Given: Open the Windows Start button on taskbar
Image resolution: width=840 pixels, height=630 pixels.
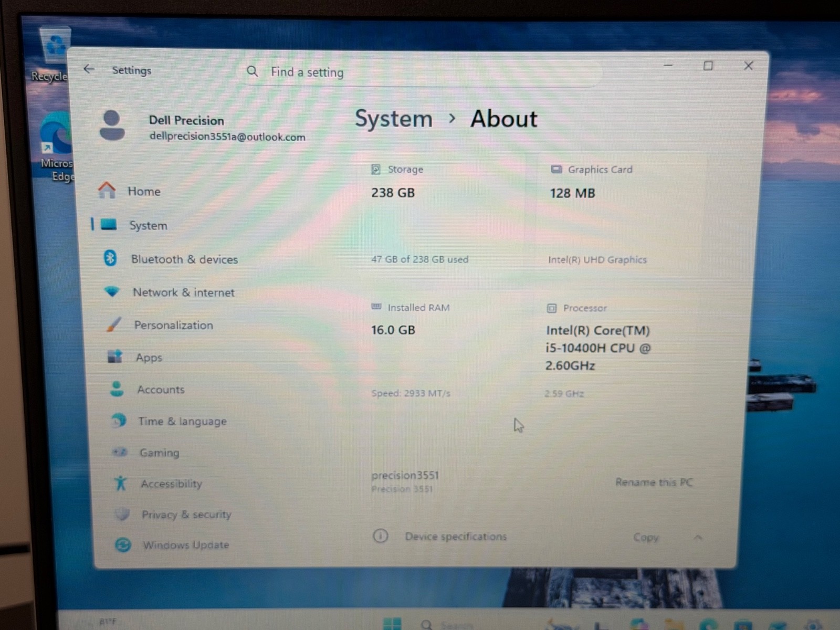Looking at the screenshot, I should 392,624.
